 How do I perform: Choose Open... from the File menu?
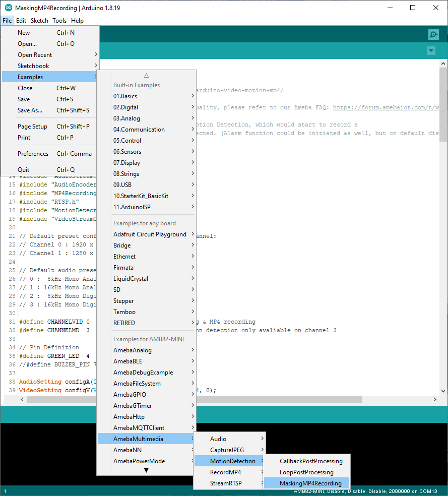click(x=50, y=44)
